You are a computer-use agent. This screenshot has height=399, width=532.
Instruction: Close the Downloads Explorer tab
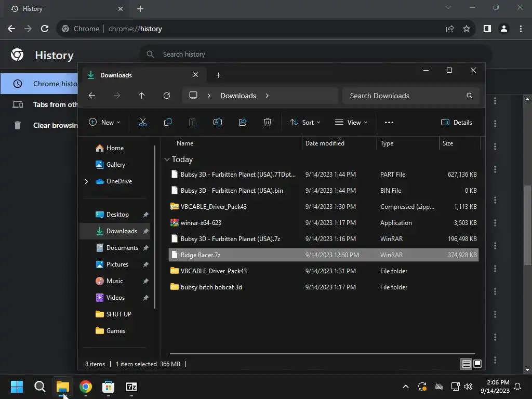point(196,75)
